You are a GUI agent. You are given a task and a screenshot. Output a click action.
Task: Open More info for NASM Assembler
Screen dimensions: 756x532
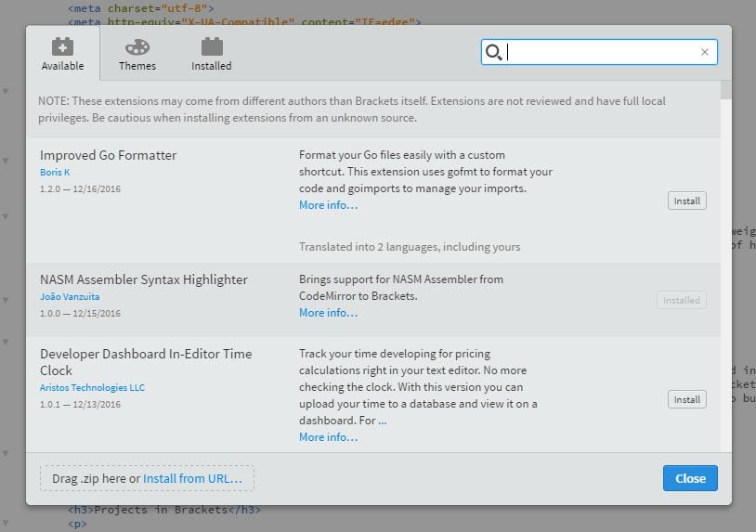click(329, 313)
